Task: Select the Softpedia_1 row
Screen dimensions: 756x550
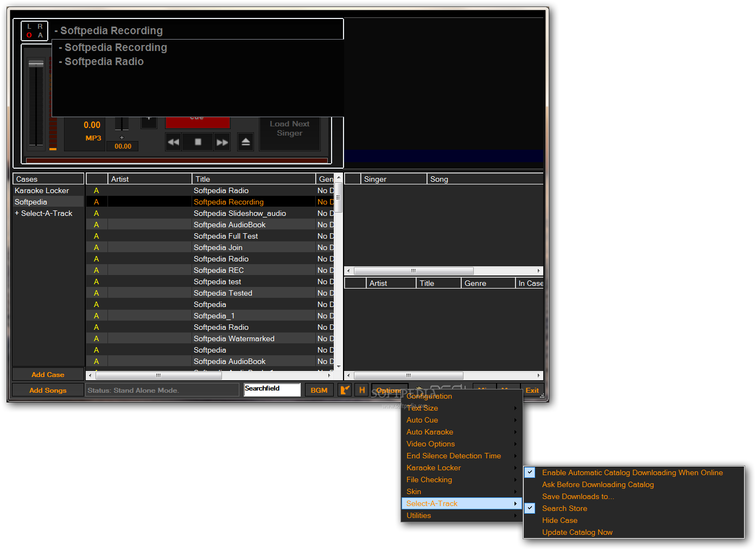Action: (210, 316)
